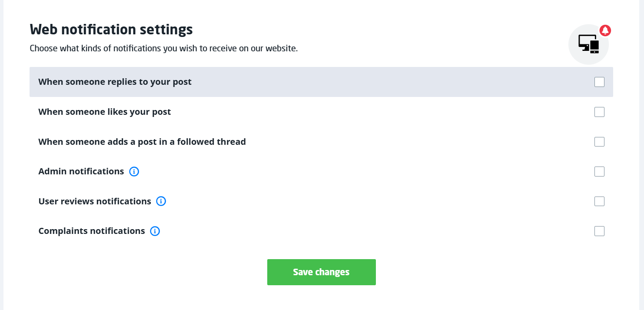Click the 'Choose what kinds of notifications' description
The image size is (644, 310).
pyautogui.click(x=163, y=48)
